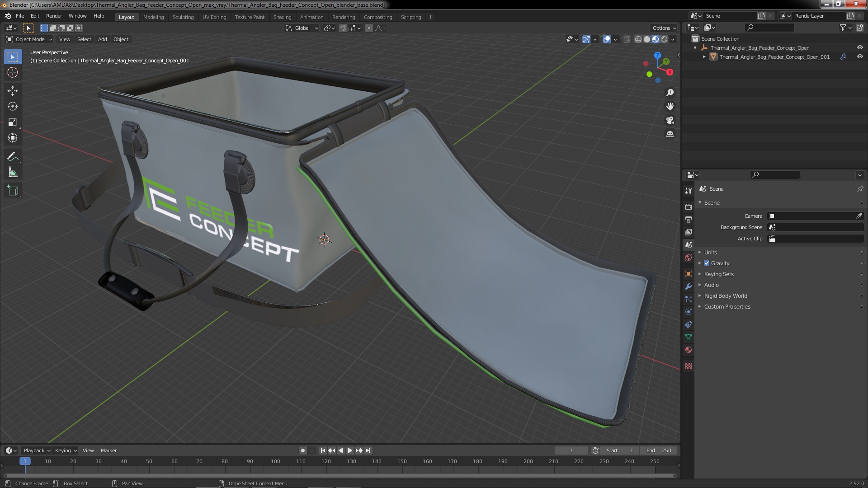
Task: Click the viewport zoom magnifier icon
Action: pos(670,93)
